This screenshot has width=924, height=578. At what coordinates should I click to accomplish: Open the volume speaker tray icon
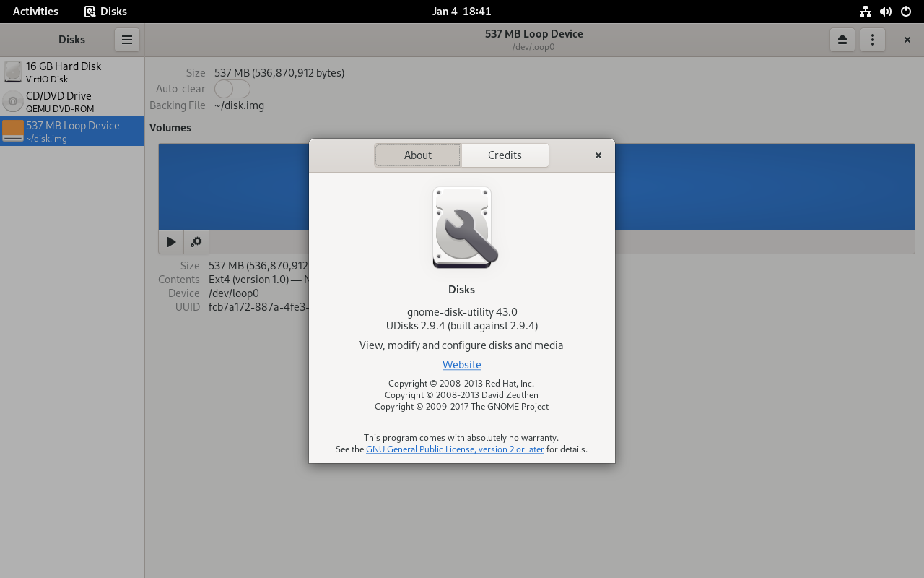coord(886,12)
